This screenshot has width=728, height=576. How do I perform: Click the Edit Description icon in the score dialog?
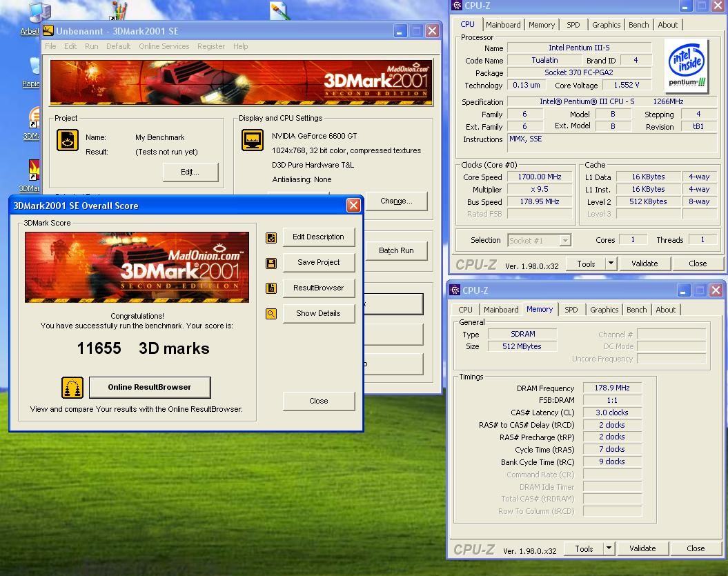[271, 237]
